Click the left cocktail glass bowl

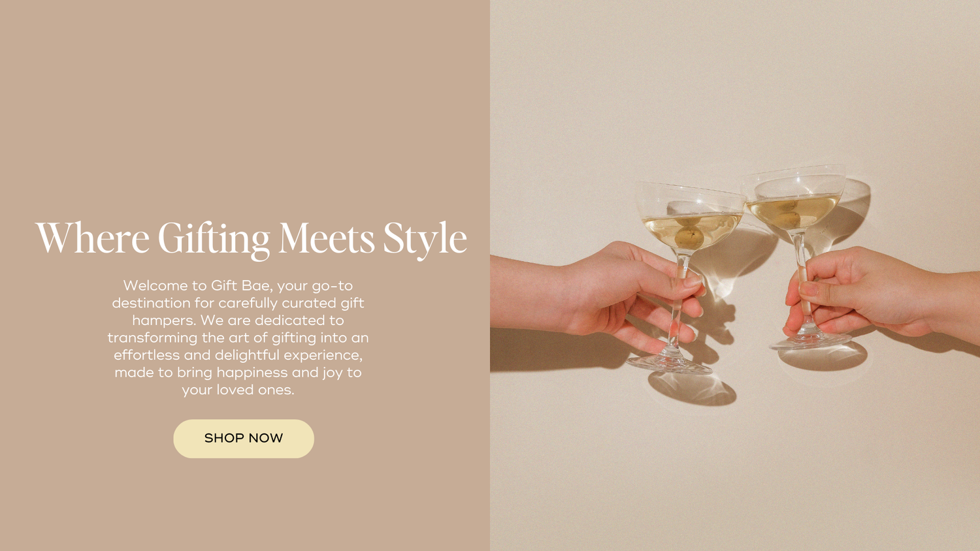coord(689,217)
